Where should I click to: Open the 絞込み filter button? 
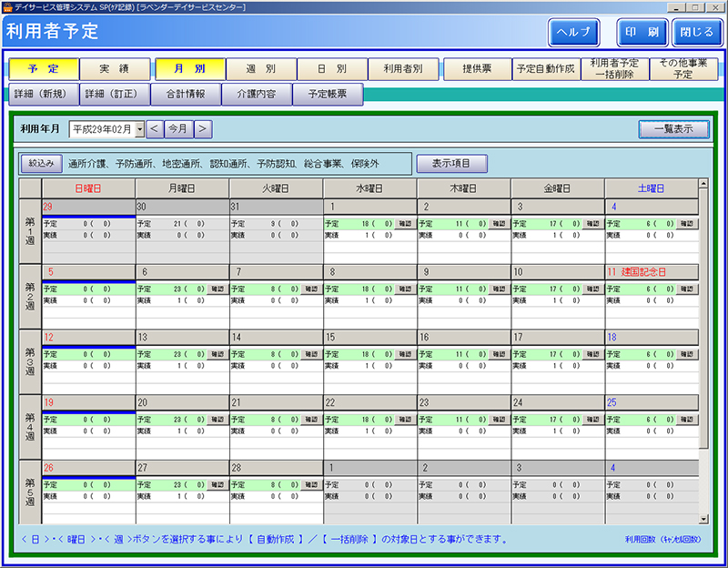pyautogui.click(x=42, y=164)
